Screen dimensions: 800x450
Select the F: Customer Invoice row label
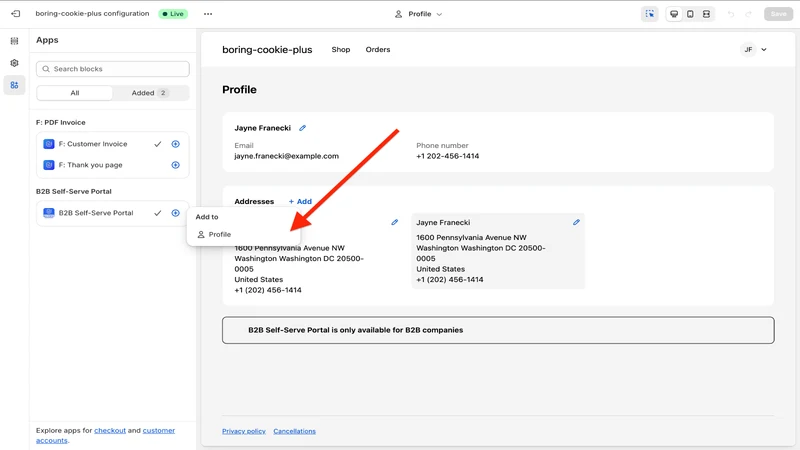tap(93, 144)
